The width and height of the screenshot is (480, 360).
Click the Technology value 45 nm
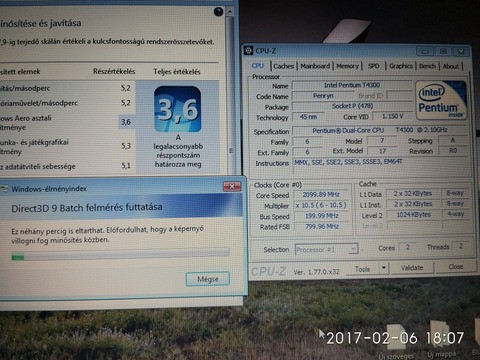(x=308, y=117)
